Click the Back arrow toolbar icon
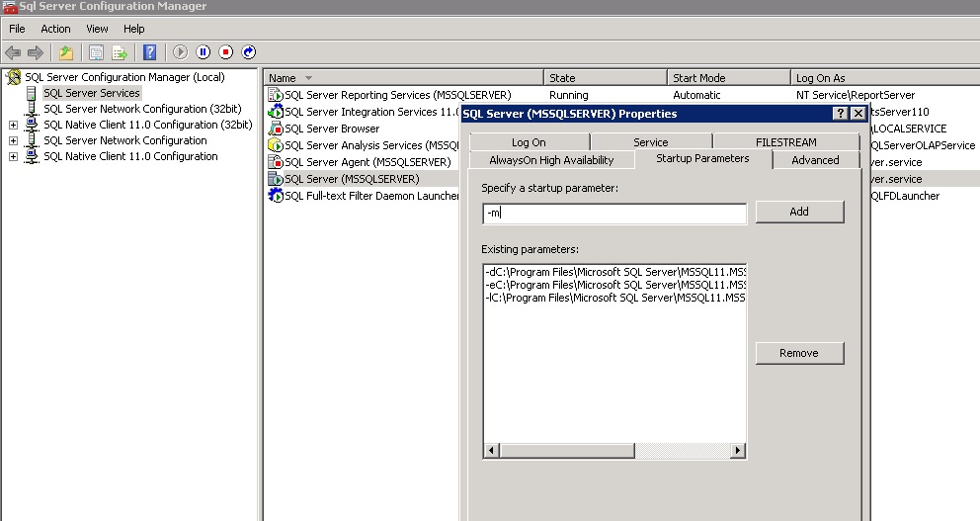This screenshot has height=521, width=980. (x=13, y=52)
